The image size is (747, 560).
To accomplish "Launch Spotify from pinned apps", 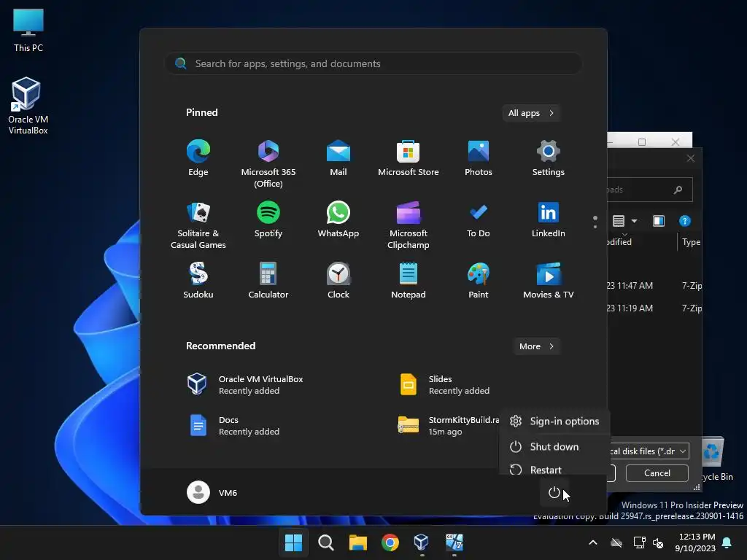I will click(268, 220).
